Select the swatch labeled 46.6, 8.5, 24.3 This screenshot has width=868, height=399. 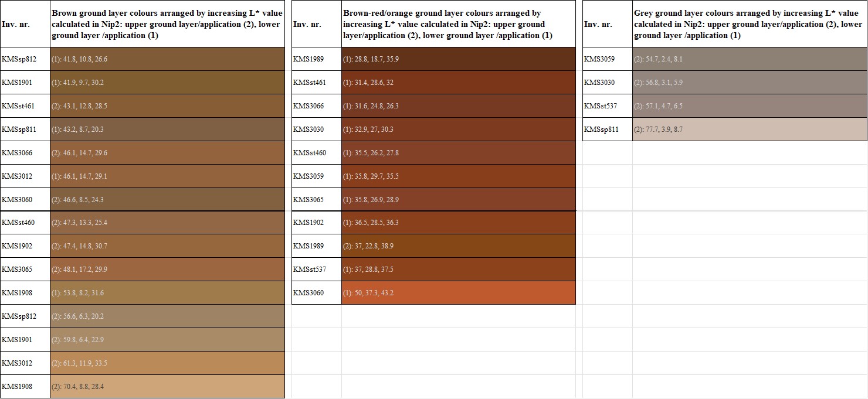167,200
